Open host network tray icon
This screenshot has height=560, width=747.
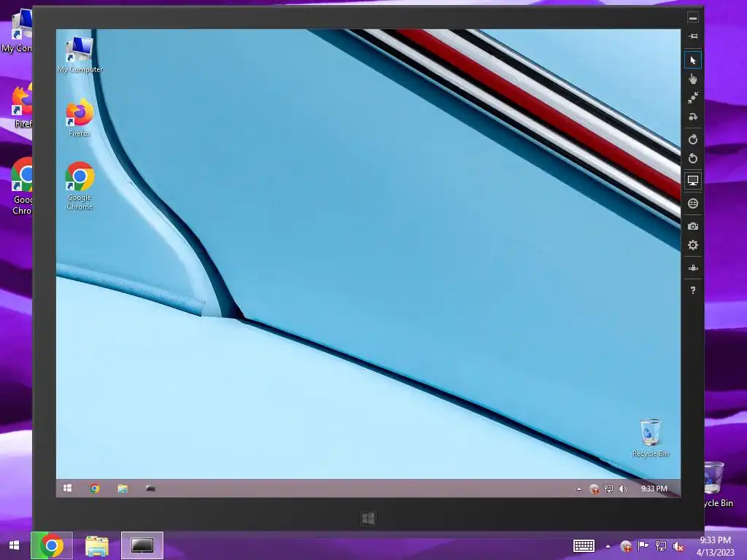pos(661,546)
